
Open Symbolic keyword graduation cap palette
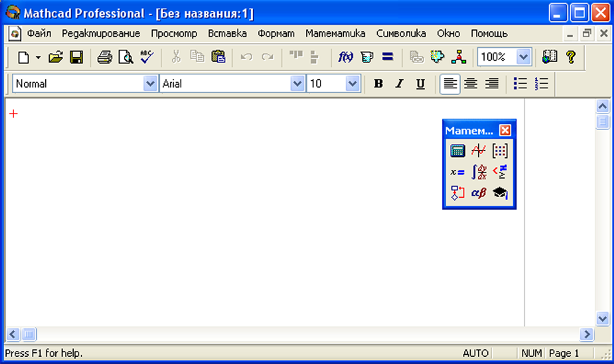[500, 193]
